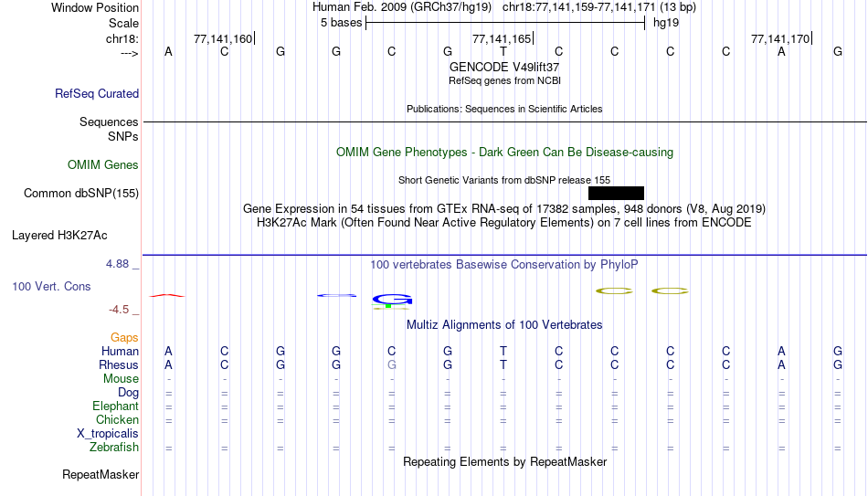The width and height of the screenshot is (868, 496).
Task: Click the GENCODE V49lift37 track title
Action: point(504,67)
